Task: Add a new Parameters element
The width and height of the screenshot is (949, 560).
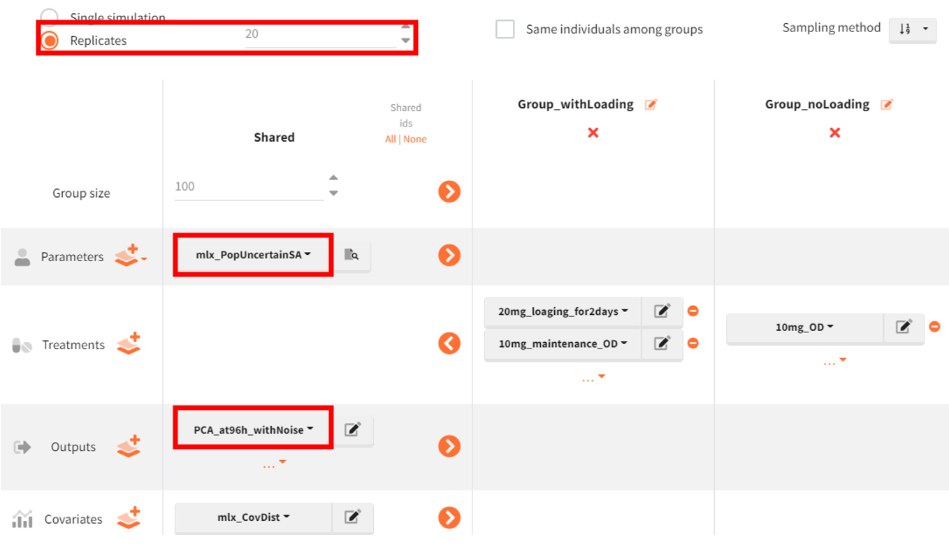Action: (x=128, y=256)
